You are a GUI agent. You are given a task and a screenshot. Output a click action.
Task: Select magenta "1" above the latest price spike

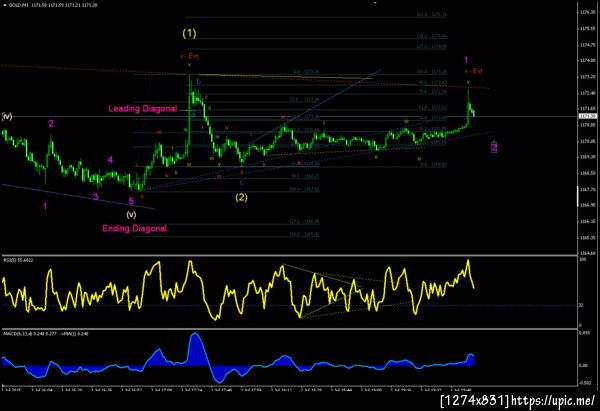click(x=466, y=60)
